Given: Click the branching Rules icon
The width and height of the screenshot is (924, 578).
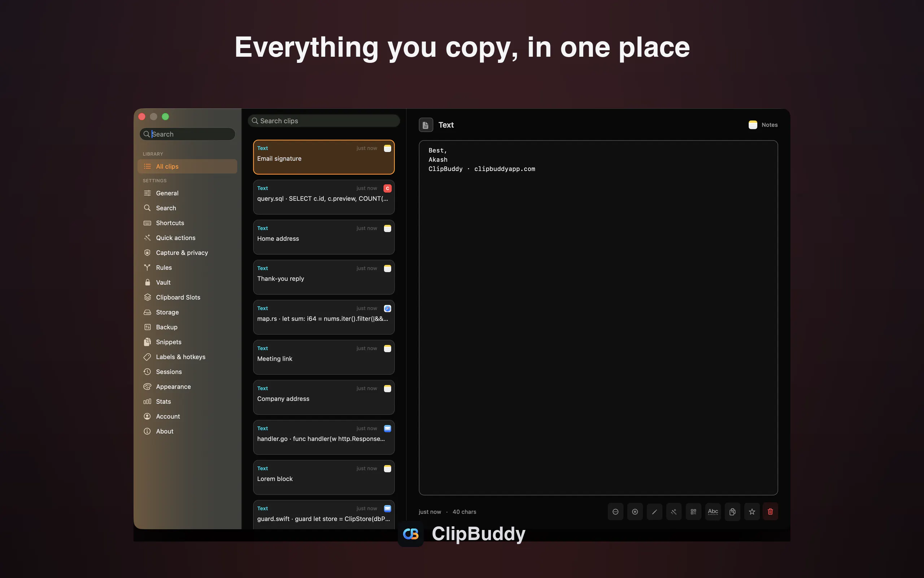Looking at the screenshot, I should click(x=147, y=267).
